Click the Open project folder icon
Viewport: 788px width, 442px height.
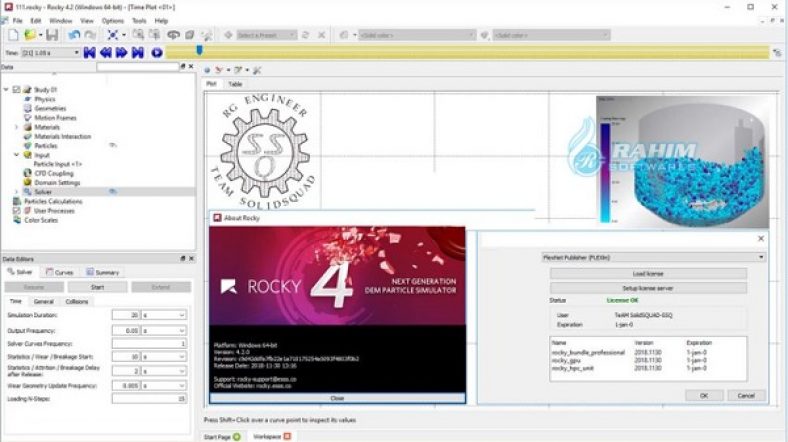tap(31, 35)
